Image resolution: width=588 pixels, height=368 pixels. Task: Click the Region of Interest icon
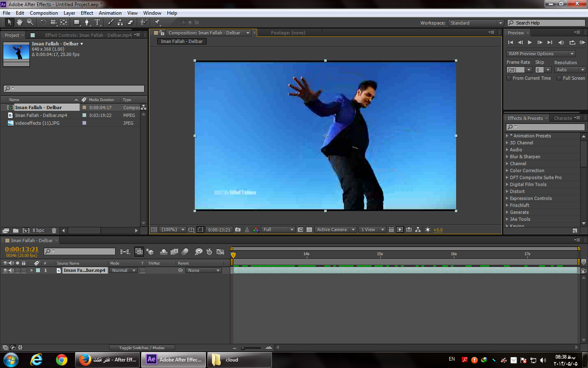click(x=300, y=230)
